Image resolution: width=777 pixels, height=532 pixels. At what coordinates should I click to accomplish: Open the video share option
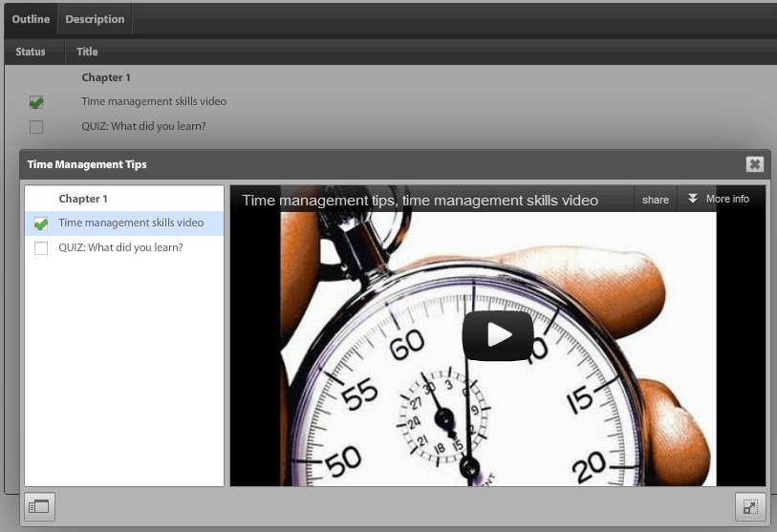pyautogui.click(x=655, y=200)
